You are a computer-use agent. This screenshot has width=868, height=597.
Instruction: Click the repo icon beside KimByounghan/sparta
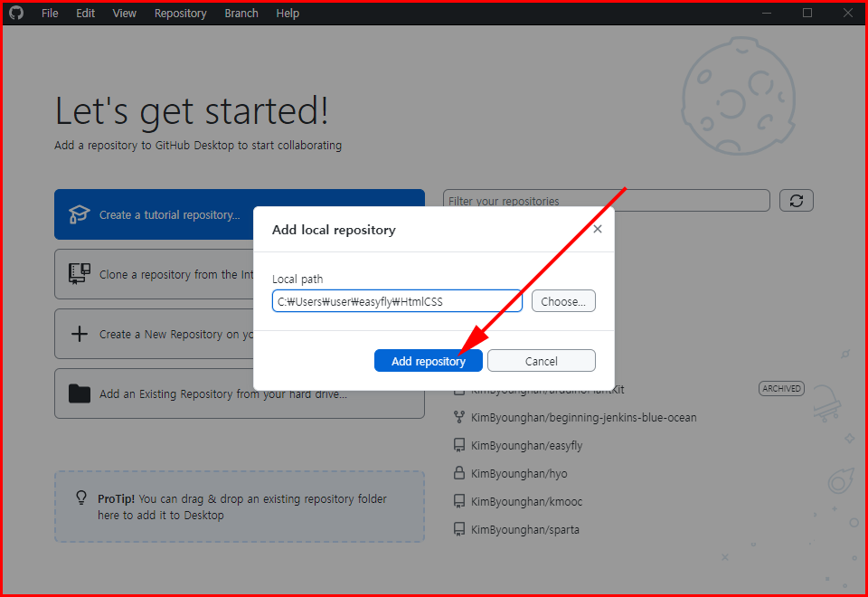459,529
